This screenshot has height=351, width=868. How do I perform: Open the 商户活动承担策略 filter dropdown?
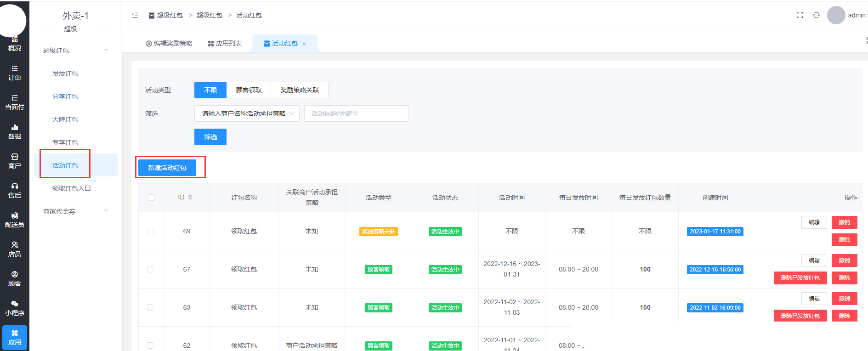(x=247, y=113)
